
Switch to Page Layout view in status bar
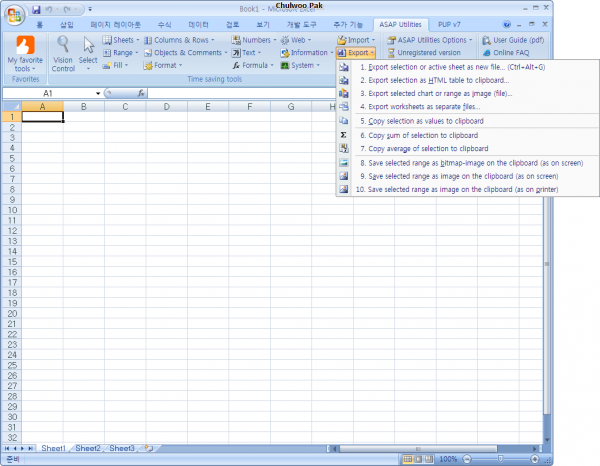(419, 459)
